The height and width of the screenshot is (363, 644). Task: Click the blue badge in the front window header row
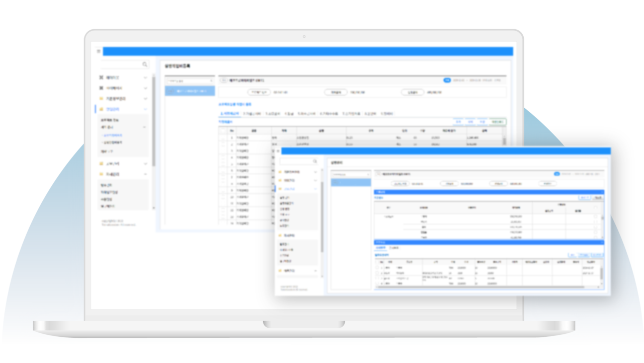(x=557, y=174)
